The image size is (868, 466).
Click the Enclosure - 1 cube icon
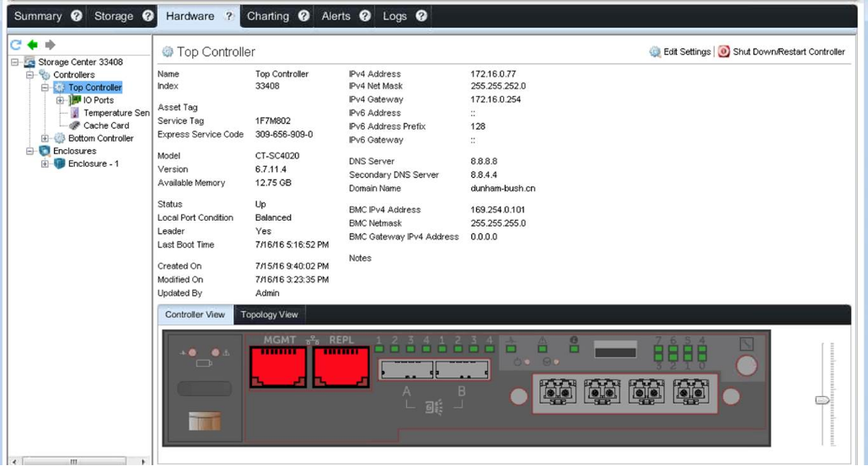59,163
